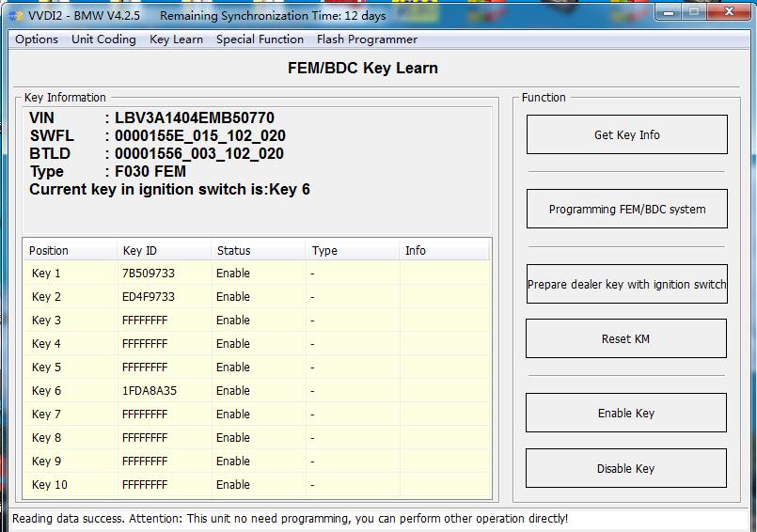Open the Key Learn menu
The image size is (757, 532).
pyautogui.click(x=176, y=39)
